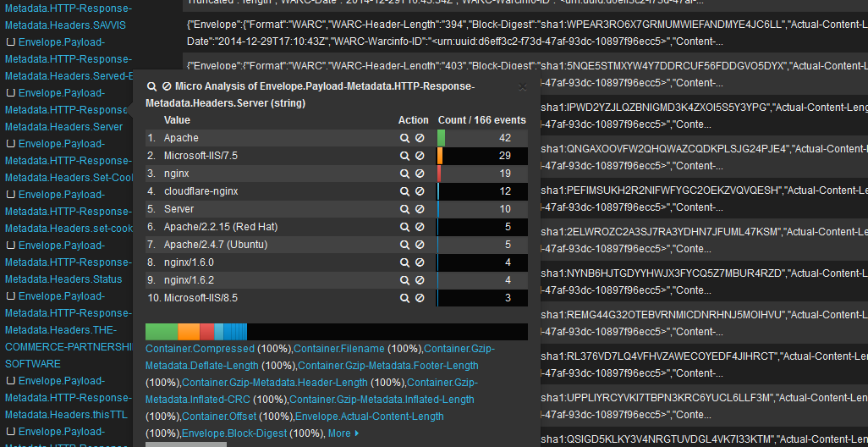This screenshot has width=868, height=447.
Task: Filter for nginx/1.6.2 magnifier icon
Action: coord(404,280)
